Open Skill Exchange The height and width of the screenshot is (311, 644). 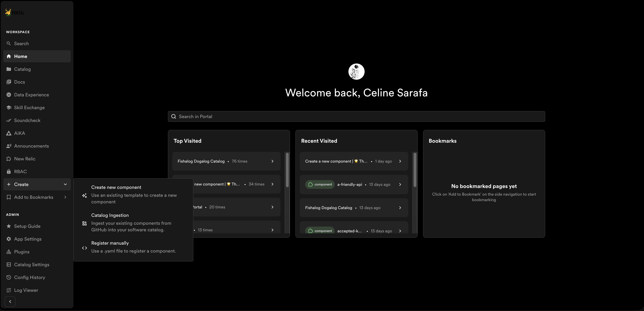29,107
